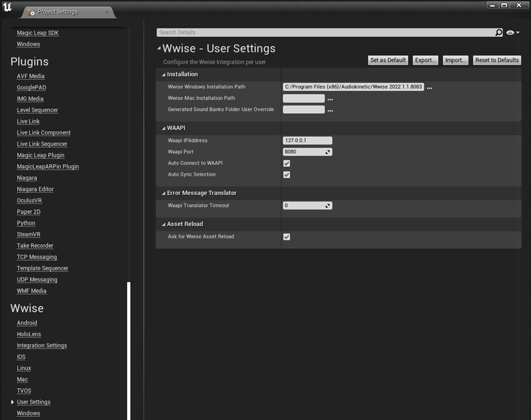Click the Waapi Port spinner arrow
This screenshot has height=420, width=531.
click(327, 152)
